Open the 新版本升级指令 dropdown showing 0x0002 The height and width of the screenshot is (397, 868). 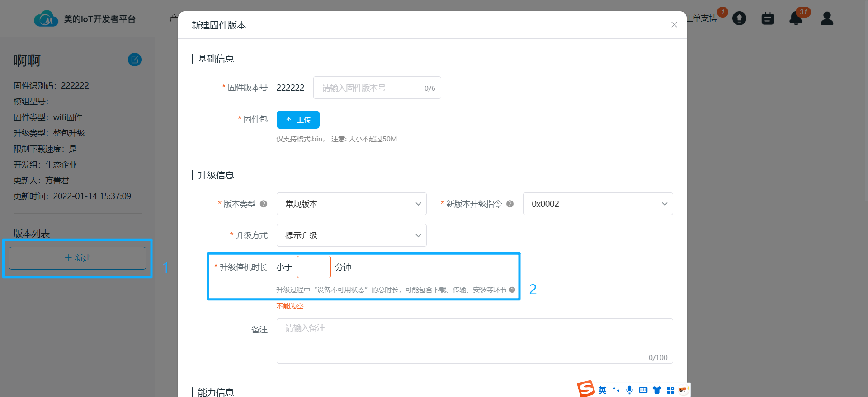click(x=598, y=204)
